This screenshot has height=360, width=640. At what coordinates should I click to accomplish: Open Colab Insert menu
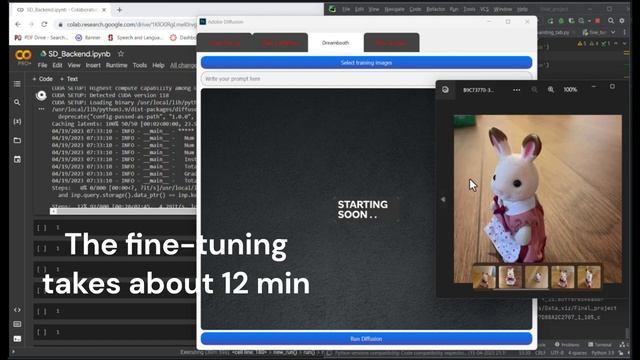(93, 65)
